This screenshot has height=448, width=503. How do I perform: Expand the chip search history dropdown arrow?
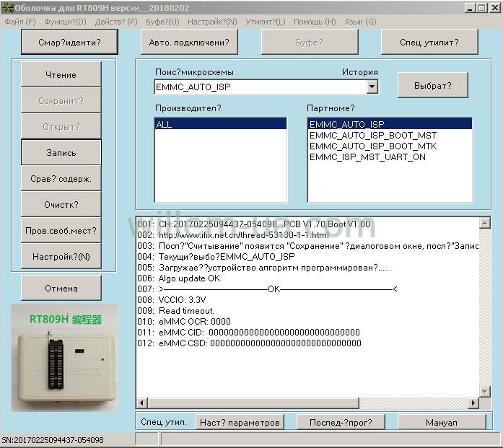(372, 87)
